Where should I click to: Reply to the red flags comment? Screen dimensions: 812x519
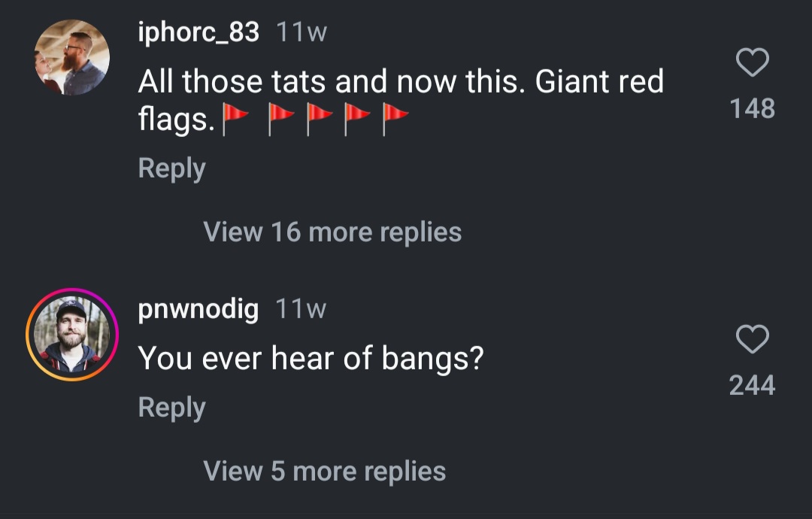(x=172, y=168)
